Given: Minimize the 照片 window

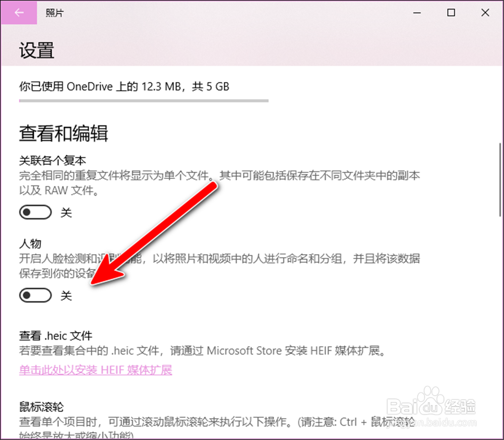Looking at the screenshot, I should pyautogui.click(x=417, y=13).
